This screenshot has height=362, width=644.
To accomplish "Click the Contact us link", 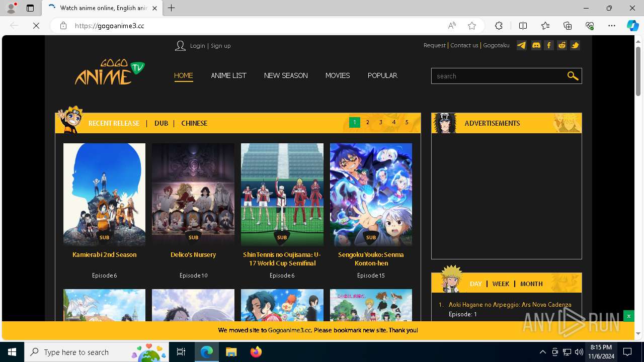I will pos(464,45).
